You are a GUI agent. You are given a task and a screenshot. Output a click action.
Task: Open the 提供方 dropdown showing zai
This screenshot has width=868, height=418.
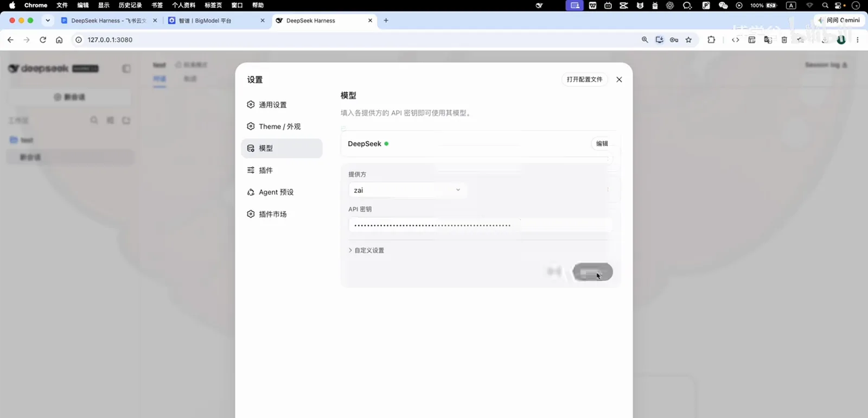(407, 190)
